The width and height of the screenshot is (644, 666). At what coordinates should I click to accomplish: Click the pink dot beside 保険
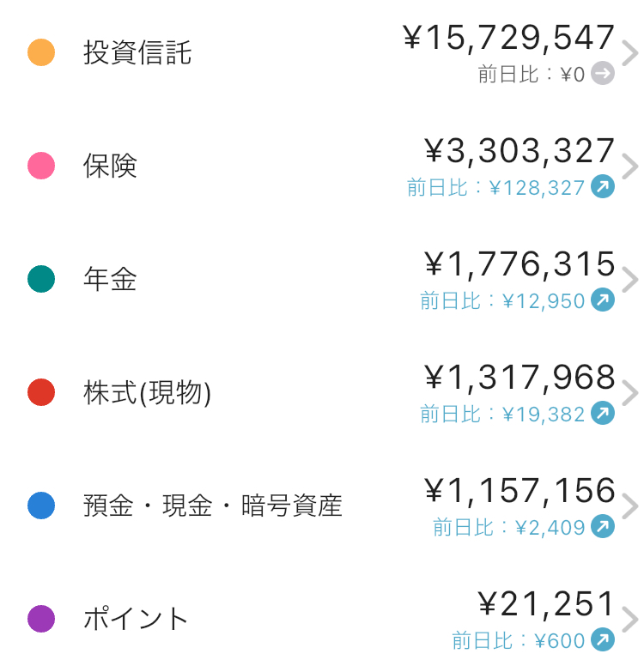click(x=41, y=166)
